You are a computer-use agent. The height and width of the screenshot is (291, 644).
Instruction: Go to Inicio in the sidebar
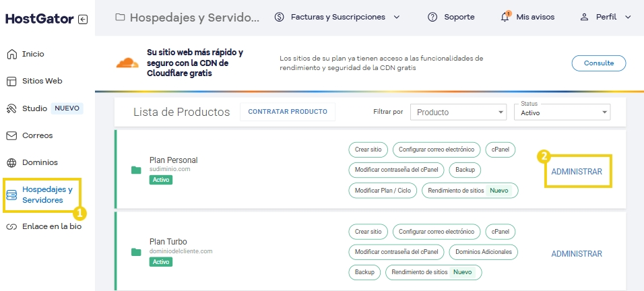coord(33,54)
